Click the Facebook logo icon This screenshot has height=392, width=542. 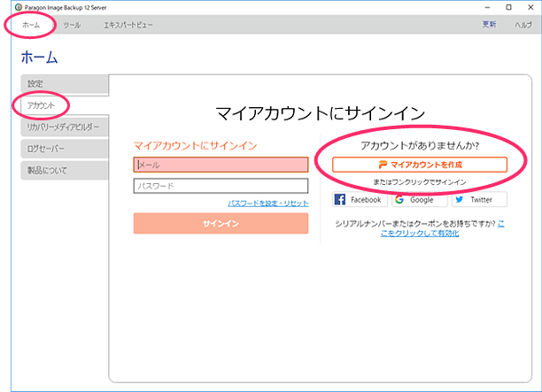pyautogui.click(x=340, y=199)
